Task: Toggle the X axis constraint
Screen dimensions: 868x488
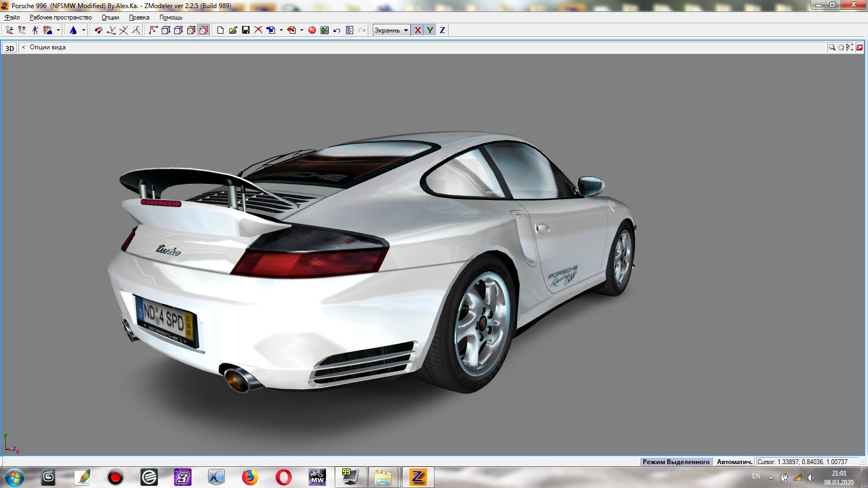Action: (x=417, y=30)
